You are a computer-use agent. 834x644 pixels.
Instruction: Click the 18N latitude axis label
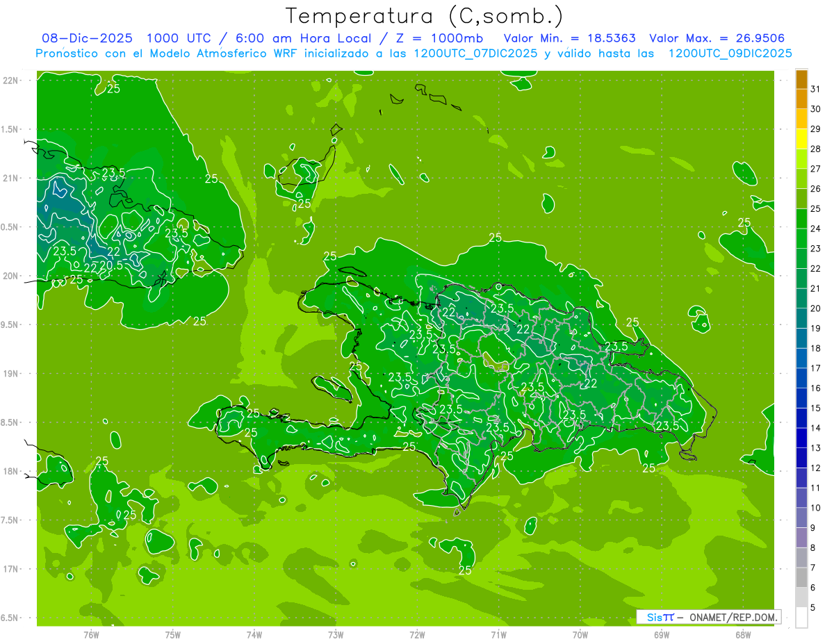point(10,471)
